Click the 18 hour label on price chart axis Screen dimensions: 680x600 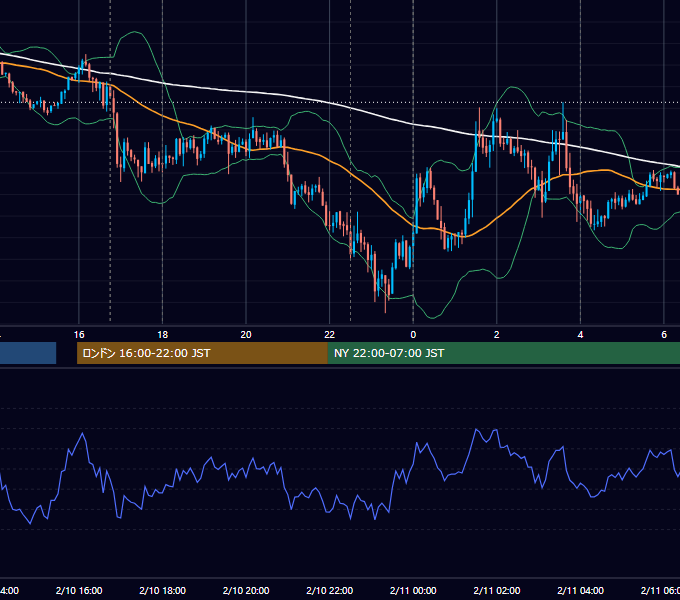[x=163, y=335]
